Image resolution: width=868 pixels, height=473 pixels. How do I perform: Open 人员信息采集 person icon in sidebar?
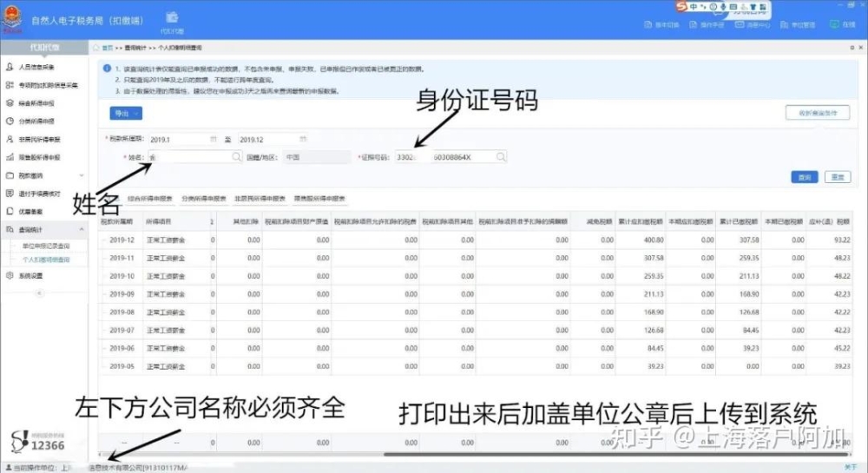coord(10,67)
